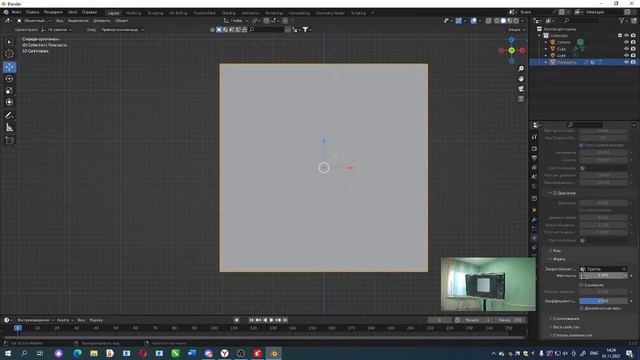Hide Плоскость object with eye icon
The image size is (640, 360).
point(626,62)
